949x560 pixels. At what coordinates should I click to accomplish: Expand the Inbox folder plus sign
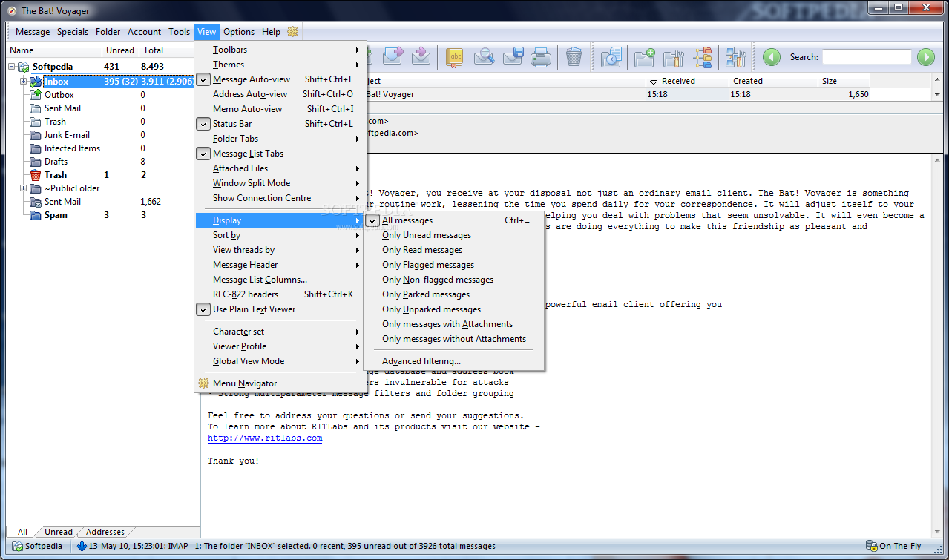(23, 82)
